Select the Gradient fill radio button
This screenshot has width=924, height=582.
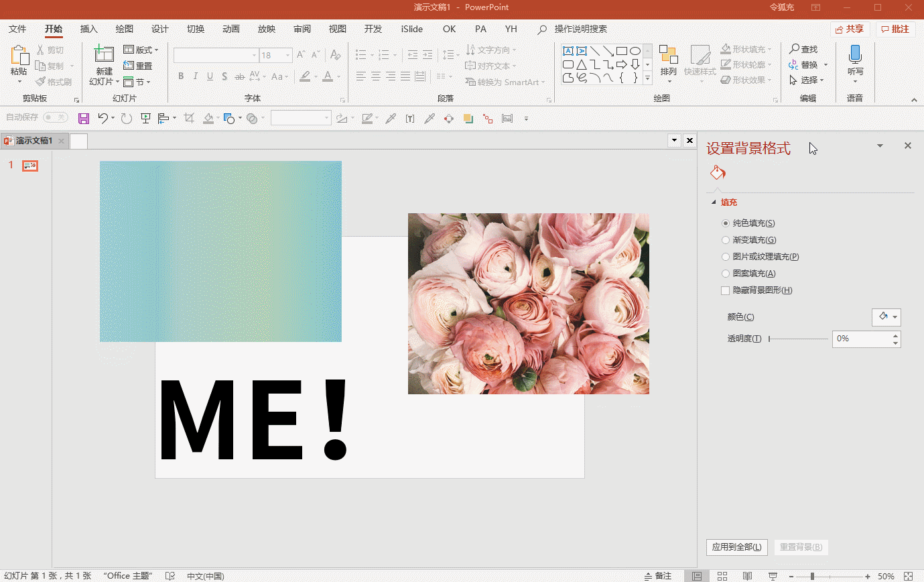(726, 240)
